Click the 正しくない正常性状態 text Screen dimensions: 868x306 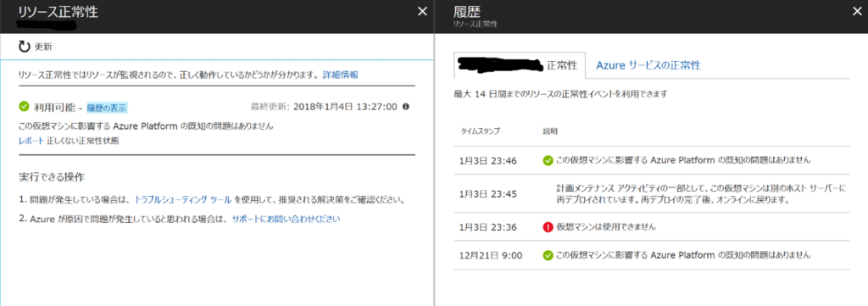tap(82, 141)
